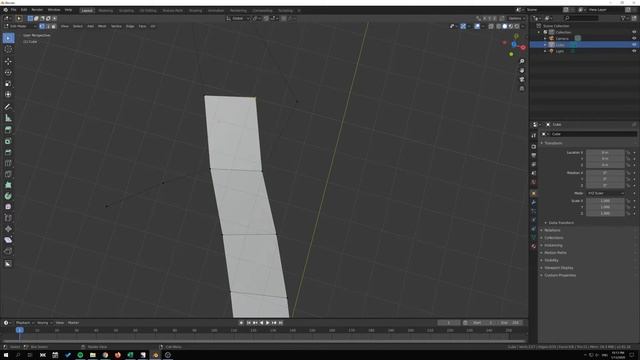Click the viewport pan hand gizmo

pos(522,71)
